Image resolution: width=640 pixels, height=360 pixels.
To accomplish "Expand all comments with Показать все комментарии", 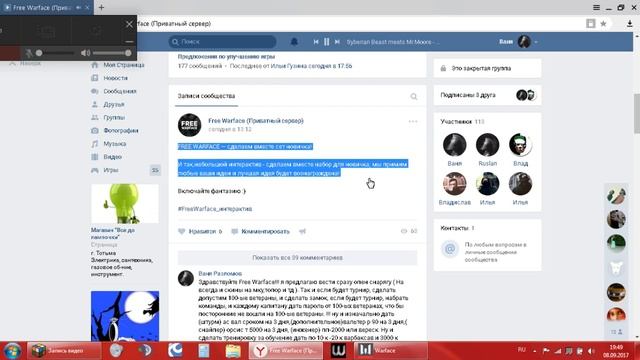I will tap(297, 258).
